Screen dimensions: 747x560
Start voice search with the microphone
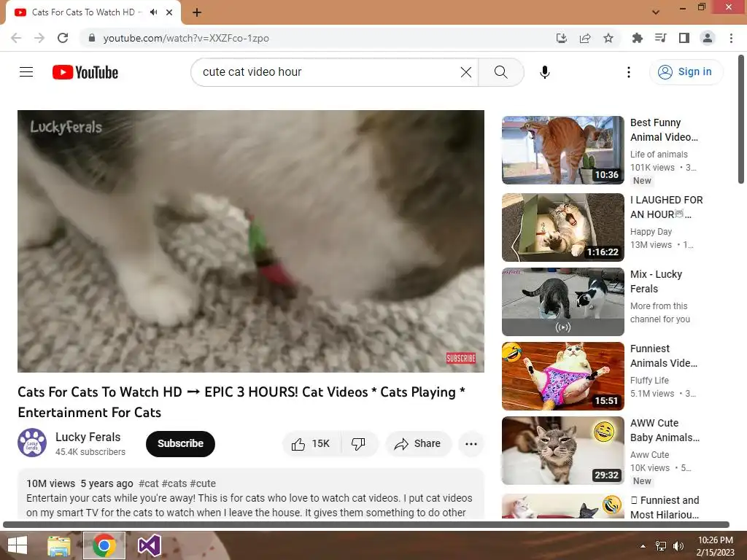pos(544,72)
